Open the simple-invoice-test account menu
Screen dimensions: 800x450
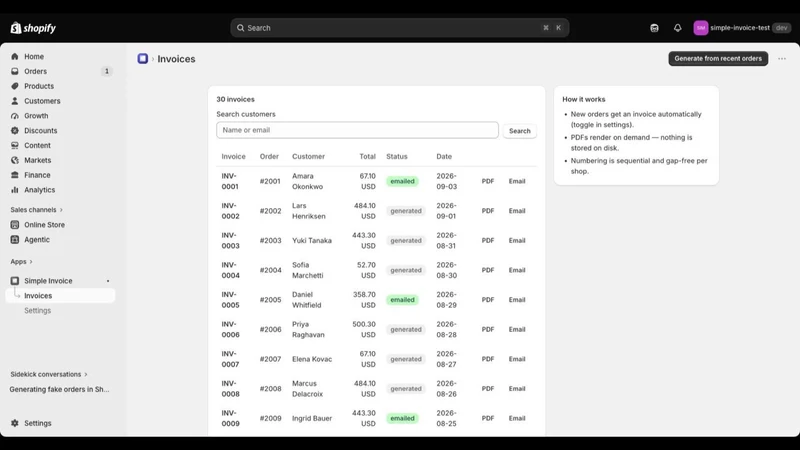point(742,28)
